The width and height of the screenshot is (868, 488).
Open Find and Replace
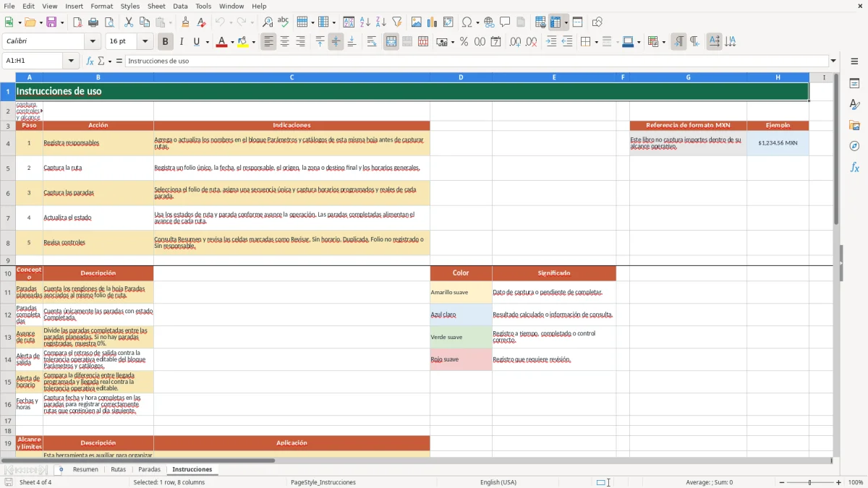(268, 22)
